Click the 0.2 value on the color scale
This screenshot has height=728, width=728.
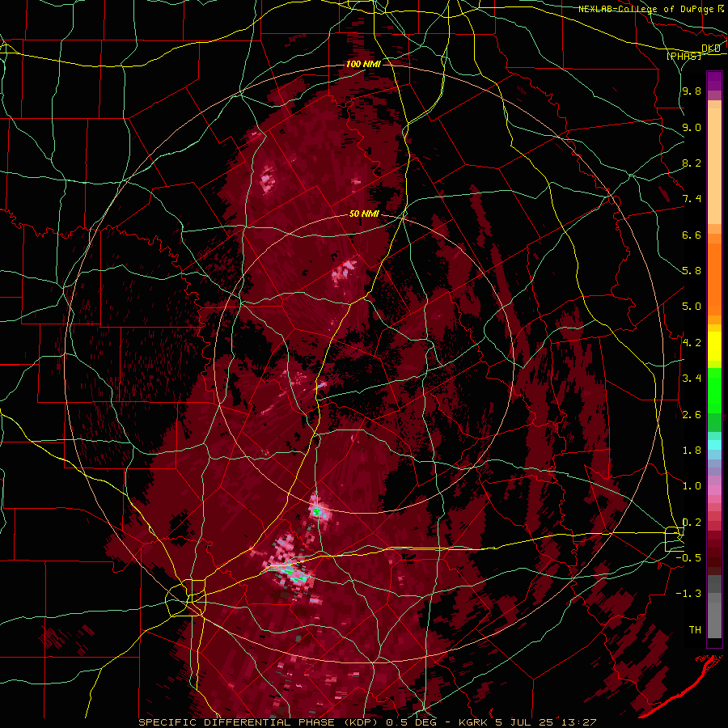(692, 523)
